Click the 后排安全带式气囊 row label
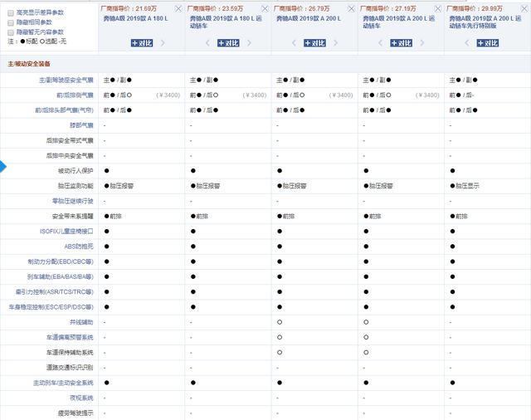The height and width of the screenshot is (420, 531). click(70, 140)
